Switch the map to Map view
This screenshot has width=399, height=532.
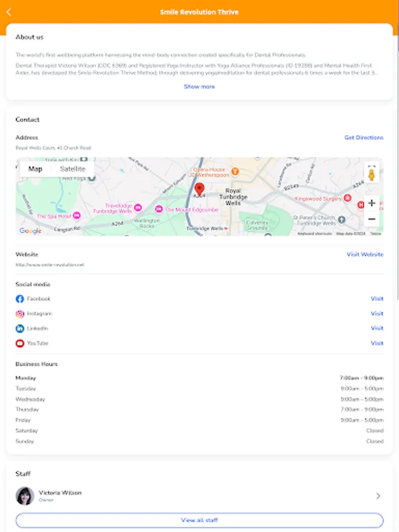click(35, 169)
